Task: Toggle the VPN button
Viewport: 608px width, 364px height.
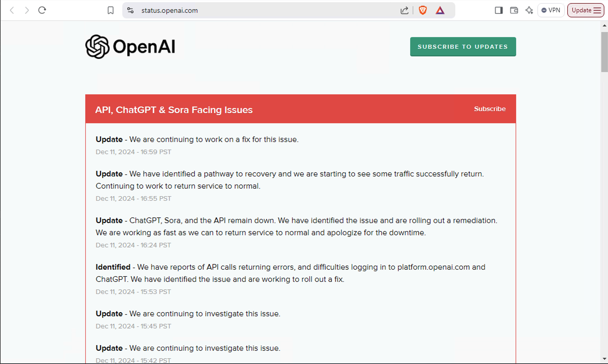Action: pyautogui.click(x=551, y=10)
